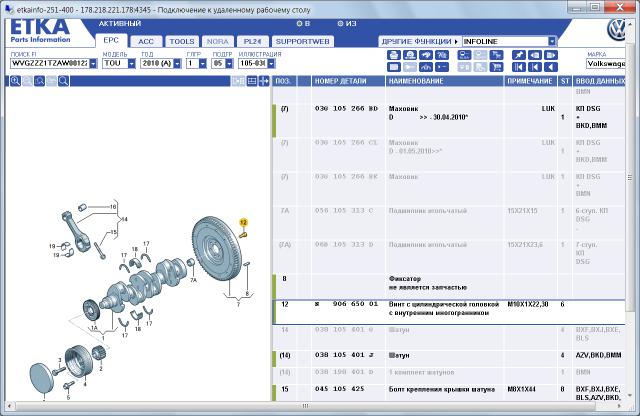Click the НАИМЕНОВАНИЕ column header
Screen dimensions: 640x416
point(445,81)
